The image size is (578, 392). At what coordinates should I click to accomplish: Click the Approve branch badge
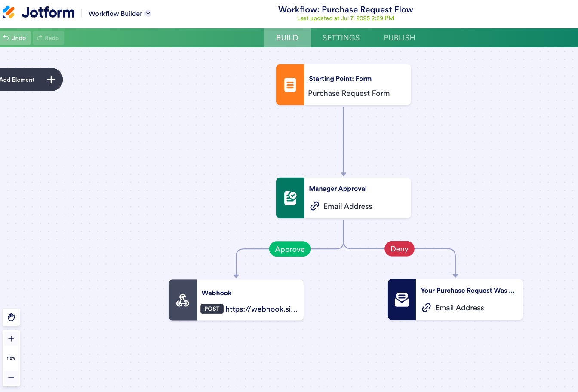289,249
